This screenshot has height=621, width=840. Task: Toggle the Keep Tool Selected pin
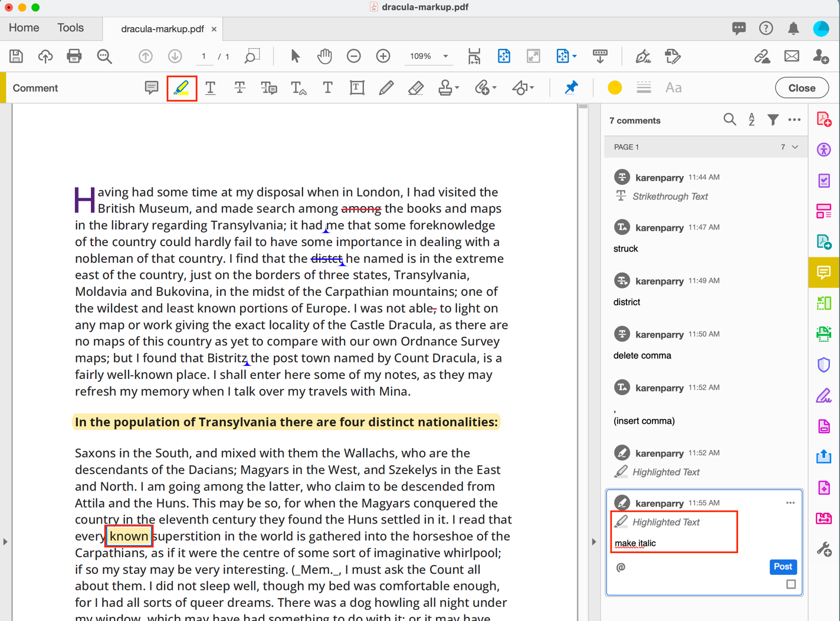(x=570, y=88)
